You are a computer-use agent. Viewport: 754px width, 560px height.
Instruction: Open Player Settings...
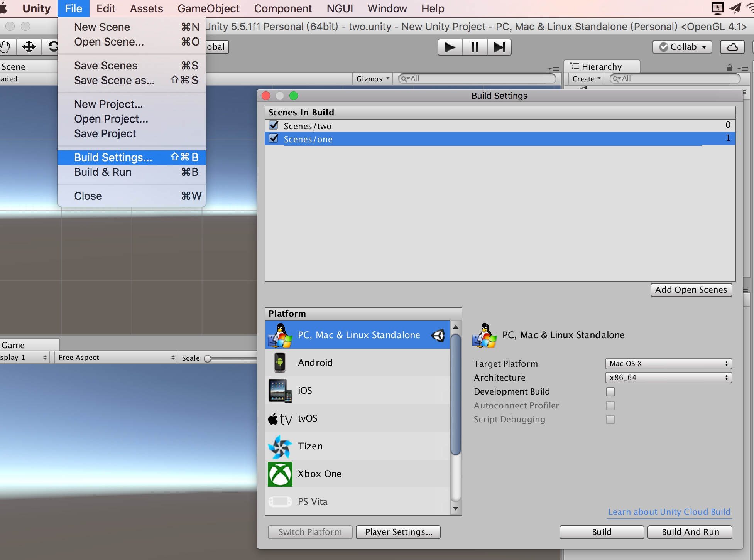coord(399,532)
